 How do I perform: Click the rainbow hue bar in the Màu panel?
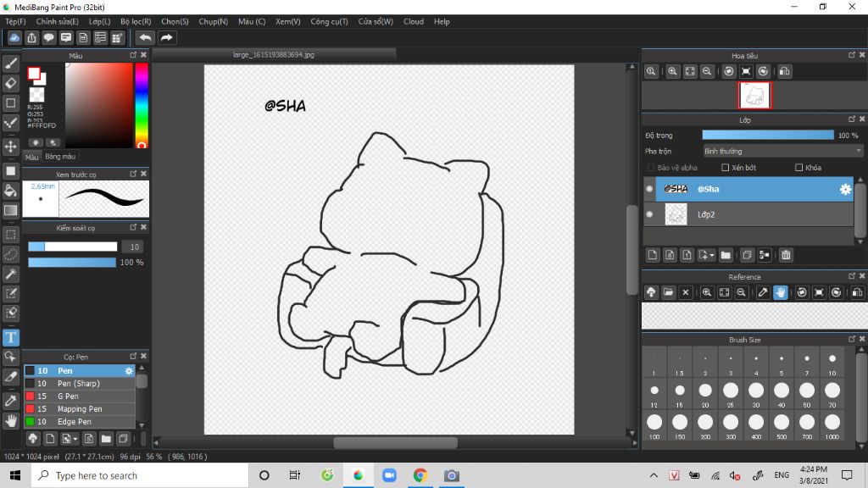(x=142, y=105)
